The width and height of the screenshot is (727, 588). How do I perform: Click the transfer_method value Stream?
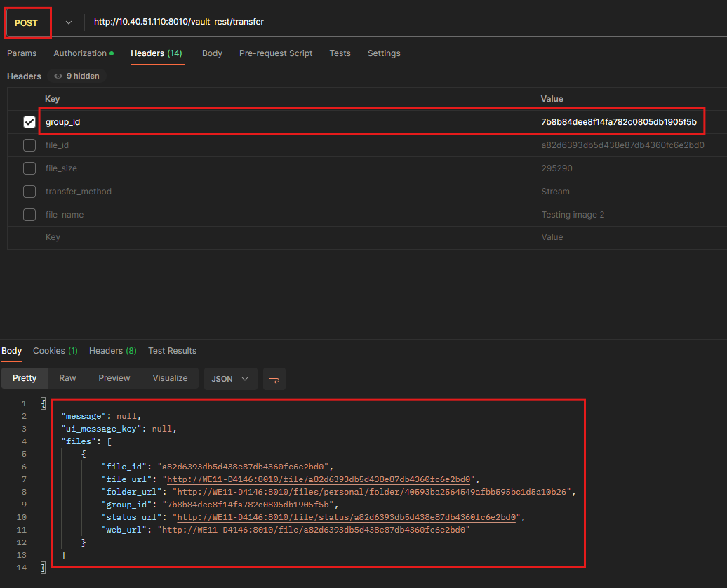click(556, 192)
